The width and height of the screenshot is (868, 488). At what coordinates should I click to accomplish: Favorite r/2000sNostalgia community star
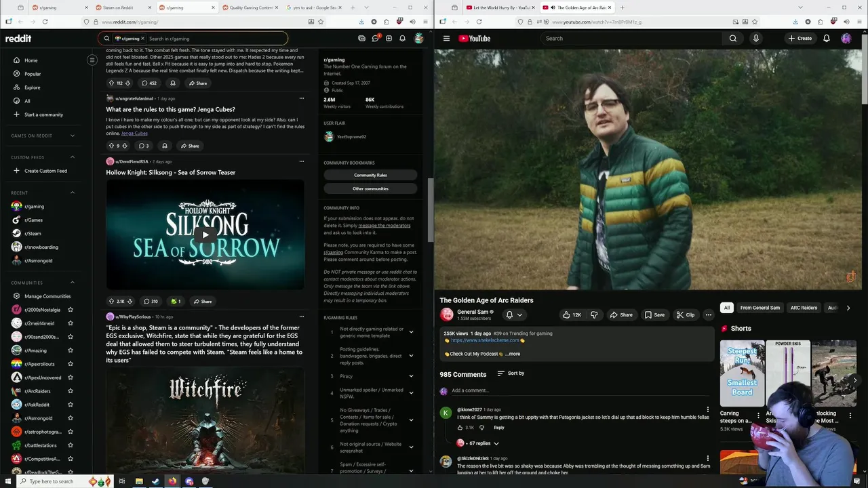(70, 310)
